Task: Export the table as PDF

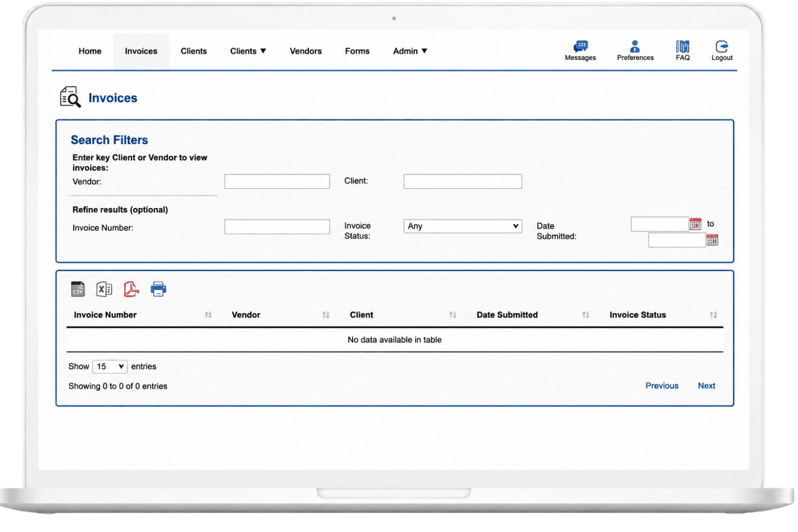Action: pyautogui.click(x=131, y=289)
